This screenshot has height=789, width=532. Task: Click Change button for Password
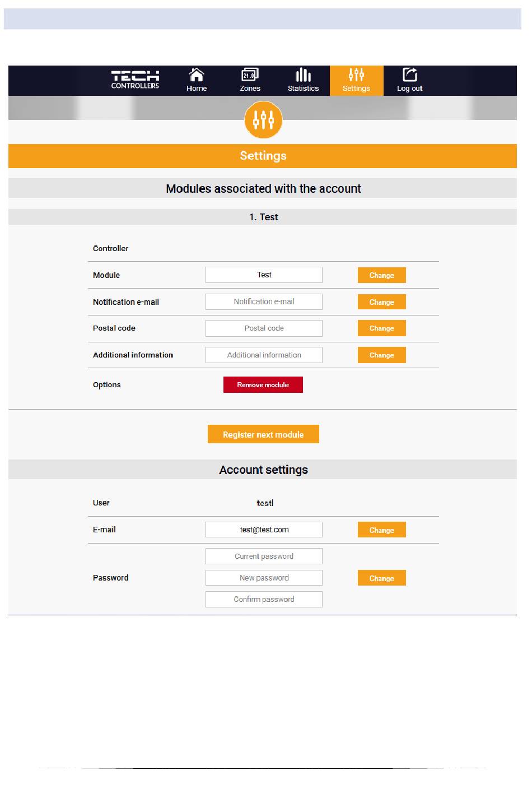click(x=382, y=578)
